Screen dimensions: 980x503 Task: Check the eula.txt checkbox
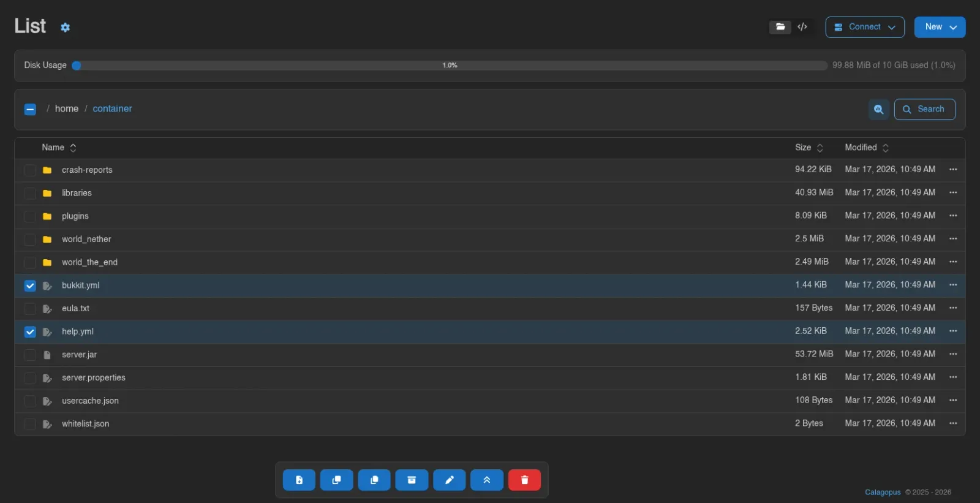coord(30,309)
